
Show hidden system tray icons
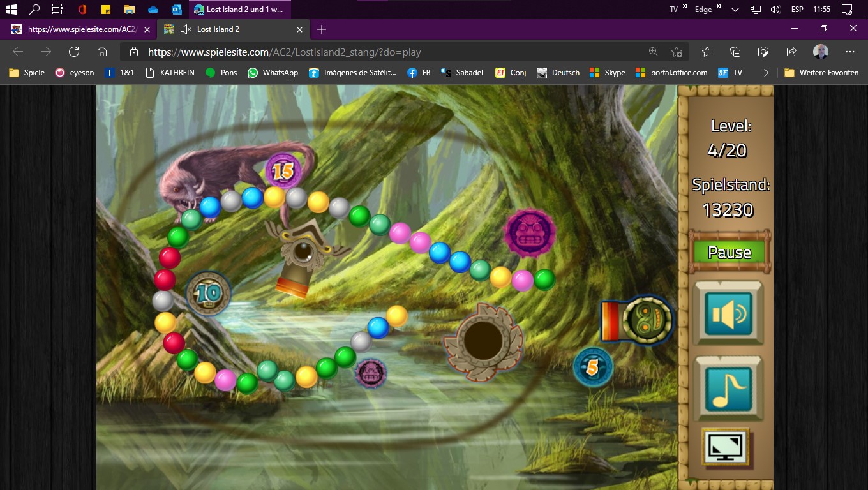735,10
